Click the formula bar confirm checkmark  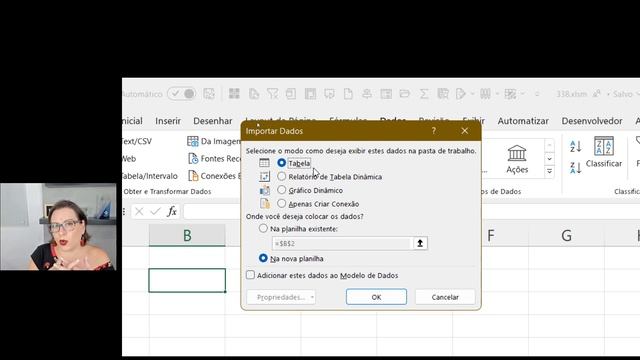155,211
